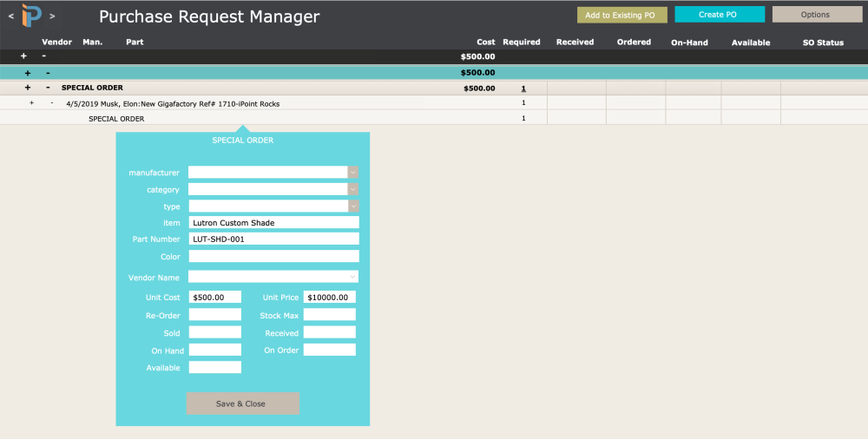The image size is (868, 439).
Task: Expand the Musk, Elon row with plus
Action: click(31, 103)
